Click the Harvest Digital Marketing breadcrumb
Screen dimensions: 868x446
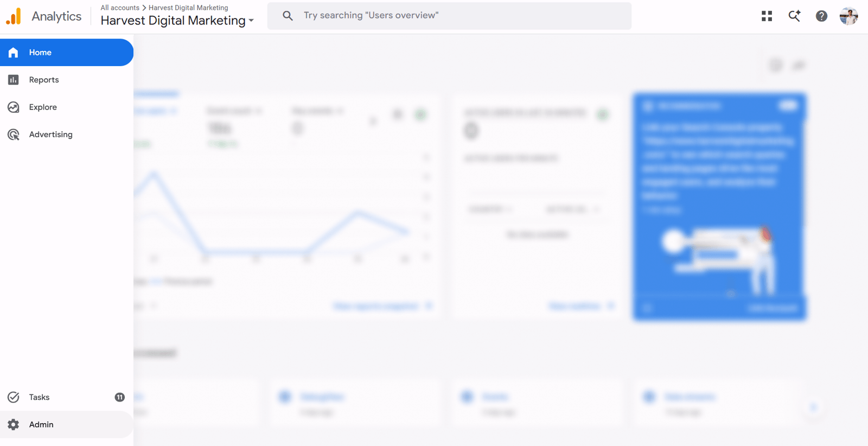click(x=188, y=8)
